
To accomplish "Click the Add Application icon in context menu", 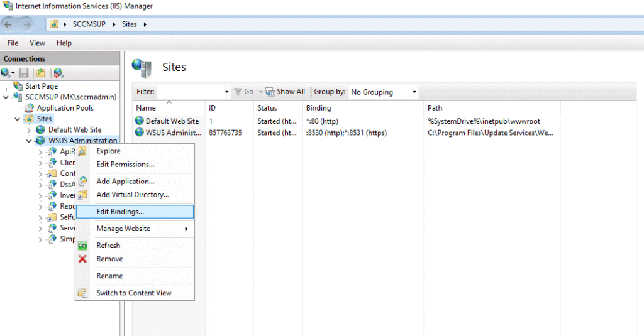I will tap(82, 182).
